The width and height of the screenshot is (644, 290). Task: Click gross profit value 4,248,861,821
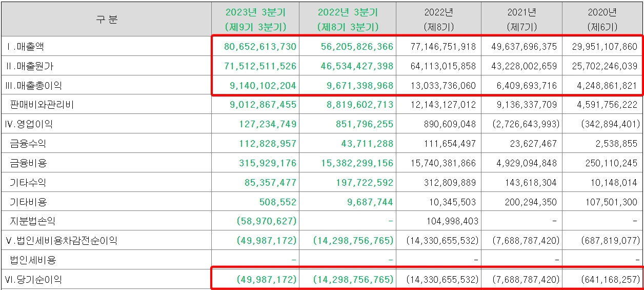pos(608,86)
